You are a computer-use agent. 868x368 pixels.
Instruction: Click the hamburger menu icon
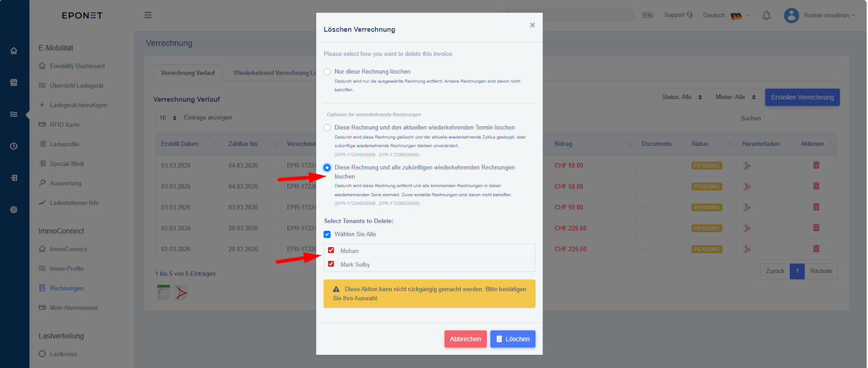(148, 15)
